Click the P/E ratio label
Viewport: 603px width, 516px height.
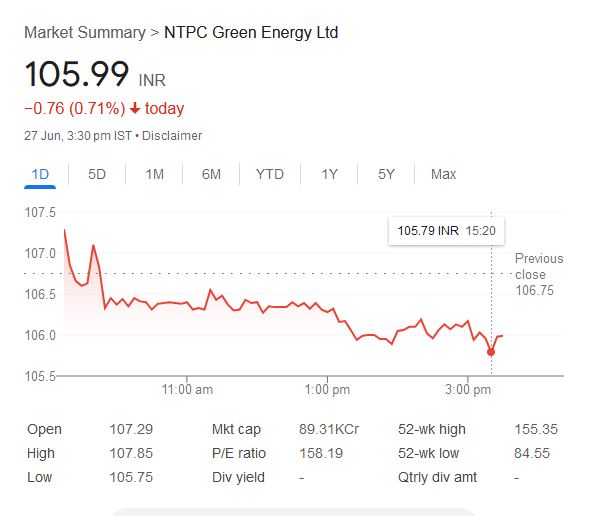(236, 453)
